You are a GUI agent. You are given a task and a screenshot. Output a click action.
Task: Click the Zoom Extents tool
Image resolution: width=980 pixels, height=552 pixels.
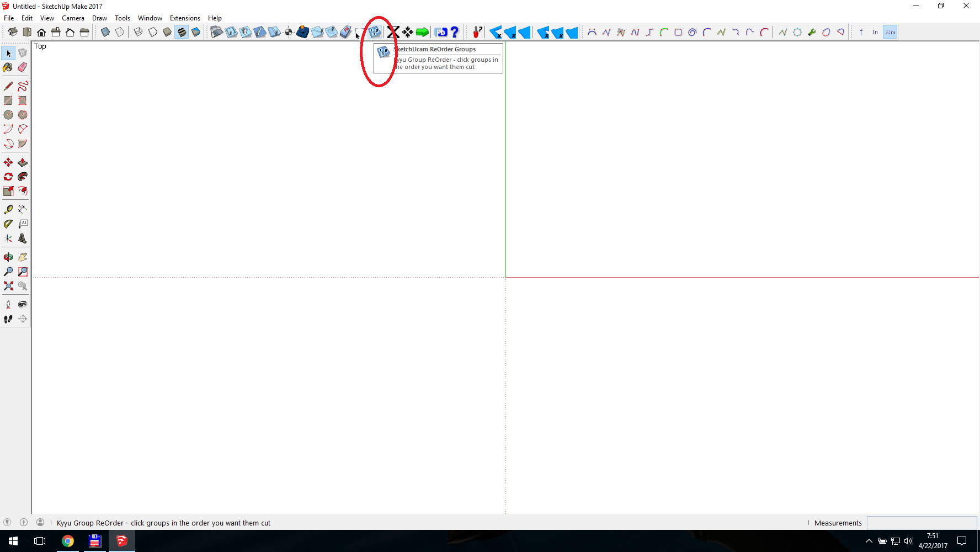click(8, 286)
